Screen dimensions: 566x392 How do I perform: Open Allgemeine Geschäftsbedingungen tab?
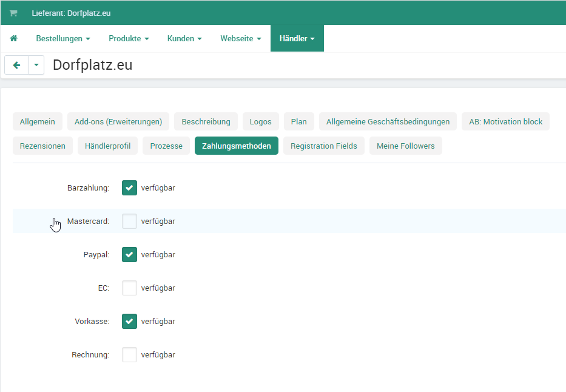click(x=388, y=121)
